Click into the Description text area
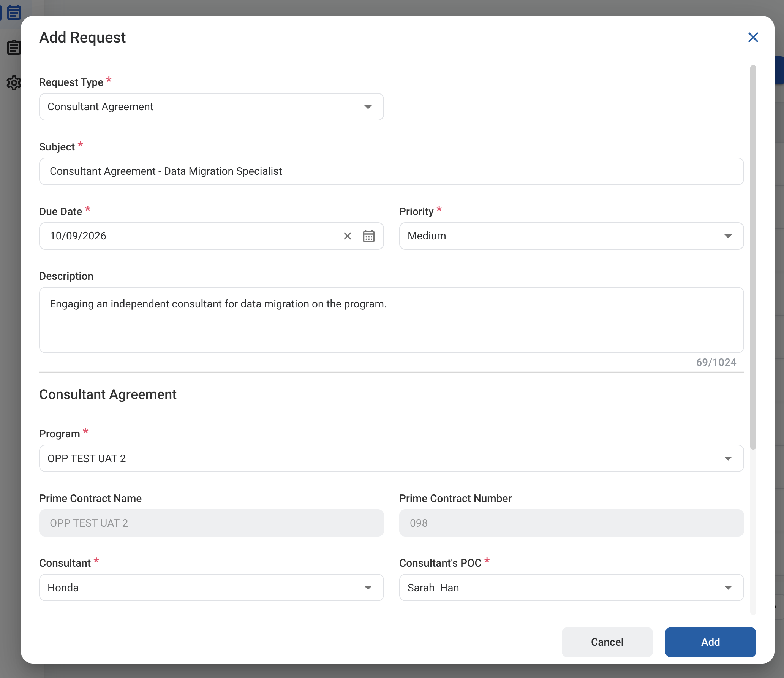The image size is (784, 678). (x=391, y=320)
